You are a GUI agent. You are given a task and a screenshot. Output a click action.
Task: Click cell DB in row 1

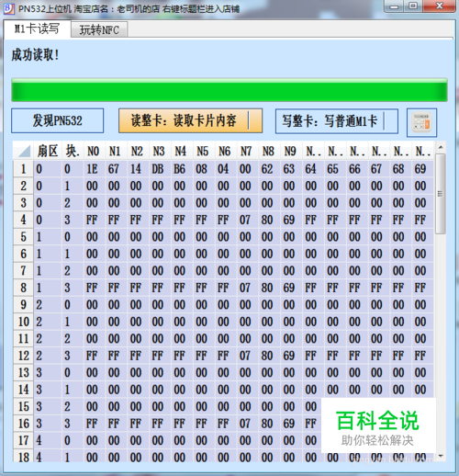[160, 169]
